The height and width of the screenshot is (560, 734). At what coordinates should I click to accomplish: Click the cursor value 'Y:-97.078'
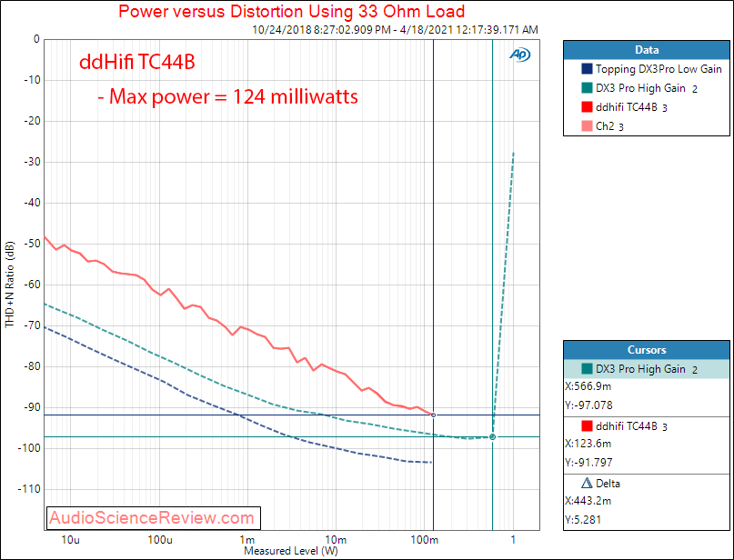click(588, 405)
